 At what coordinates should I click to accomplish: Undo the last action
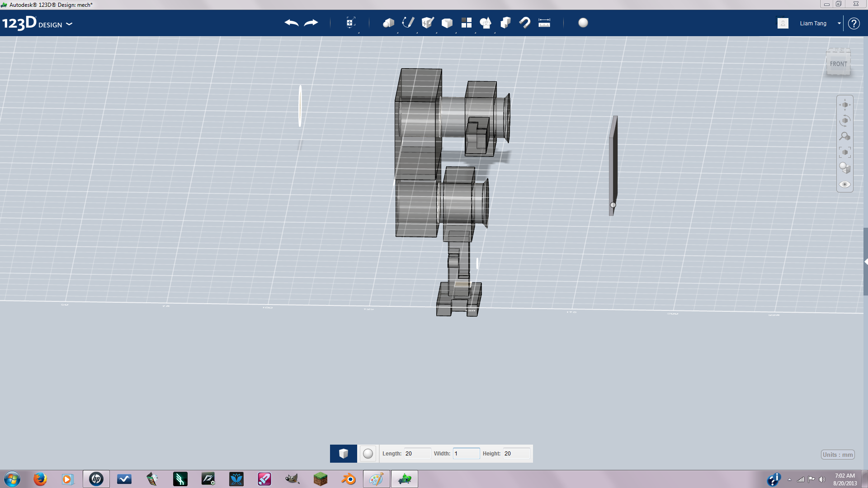tap(292, 23)
